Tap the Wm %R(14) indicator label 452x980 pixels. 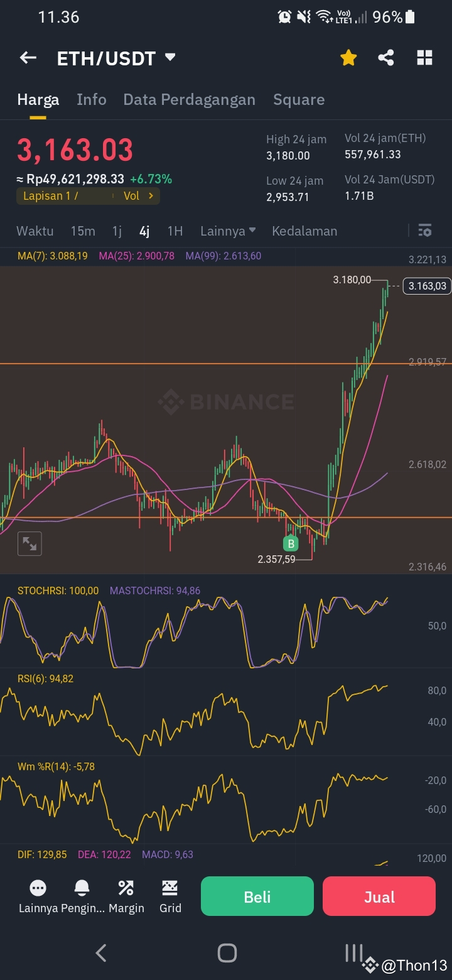click(x=56, y=766)
